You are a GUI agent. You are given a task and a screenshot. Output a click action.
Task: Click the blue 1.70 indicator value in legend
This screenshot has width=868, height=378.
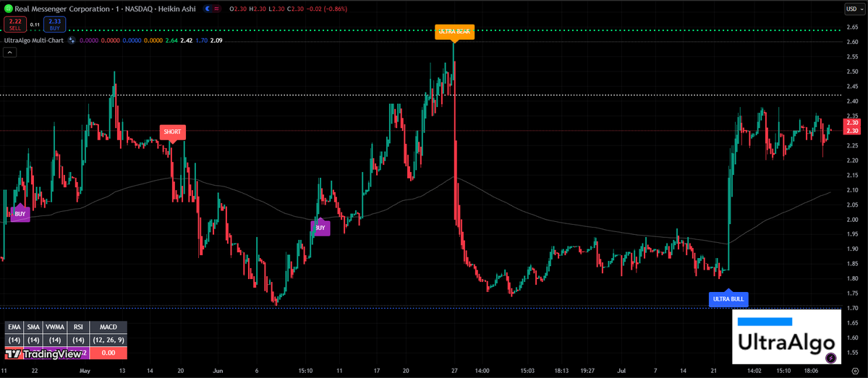tap(202, 40)
